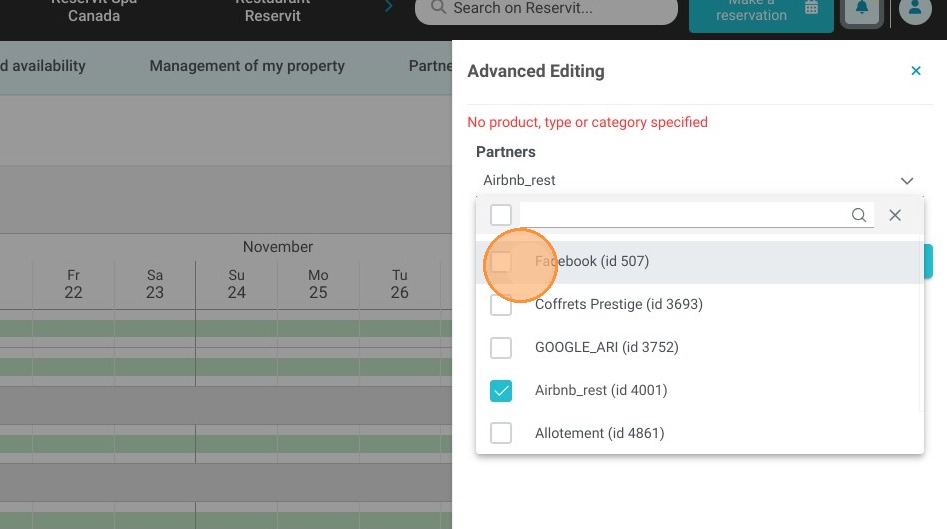The height and width of the screenshot is (529, 947).
Task: Click the magnifier icon in partner filter
Action: tap(859, 215)
